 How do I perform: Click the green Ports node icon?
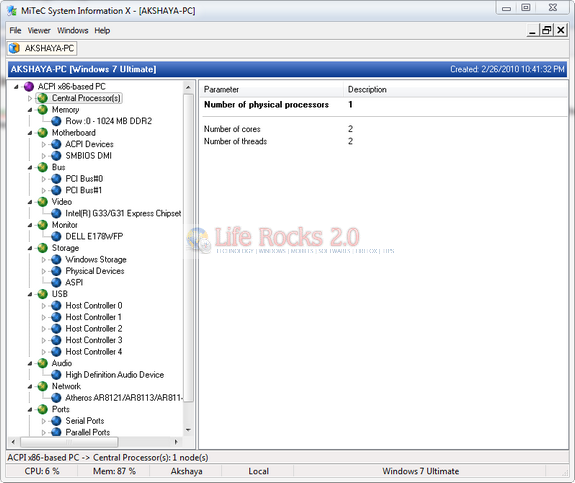pos(43,409)
